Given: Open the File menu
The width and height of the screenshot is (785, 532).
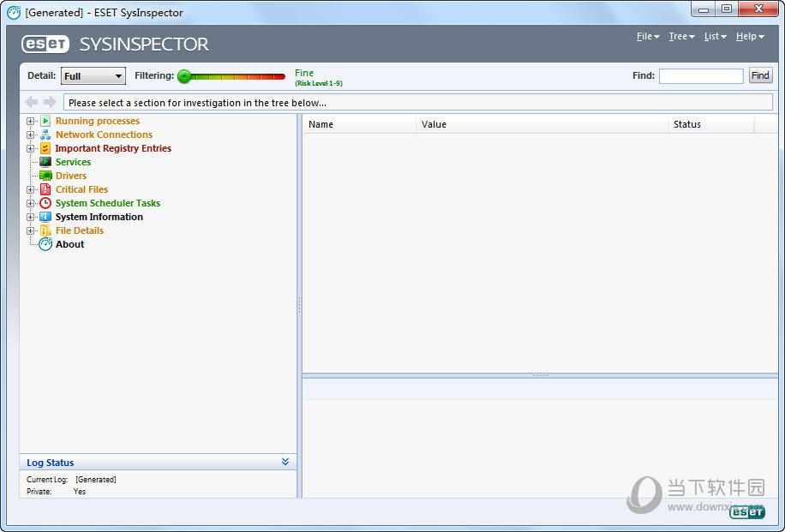Looking at the screenshot, I should click(648, 37).
